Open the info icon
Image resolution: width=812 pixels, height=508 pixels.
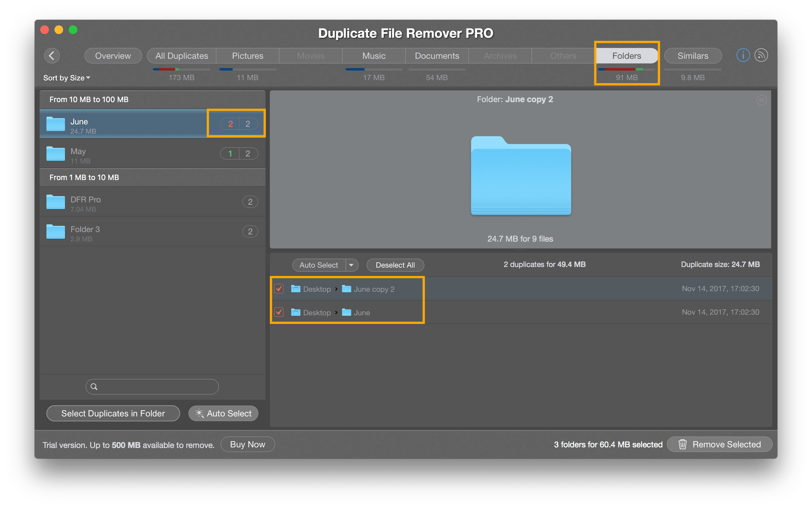point(743,55)
